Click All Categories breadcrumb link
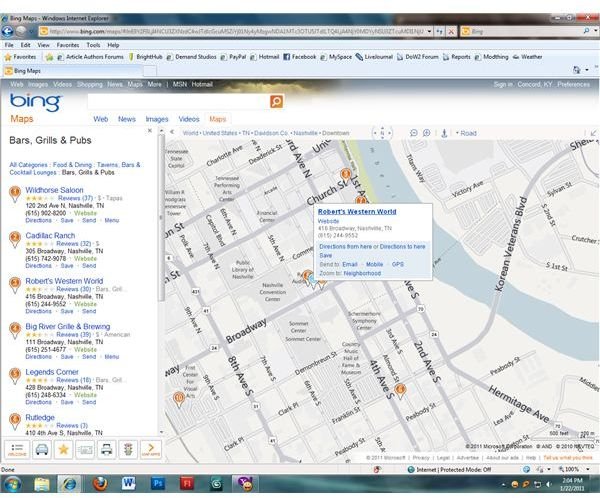Screen dimensions: 600x498 [28, 165]
